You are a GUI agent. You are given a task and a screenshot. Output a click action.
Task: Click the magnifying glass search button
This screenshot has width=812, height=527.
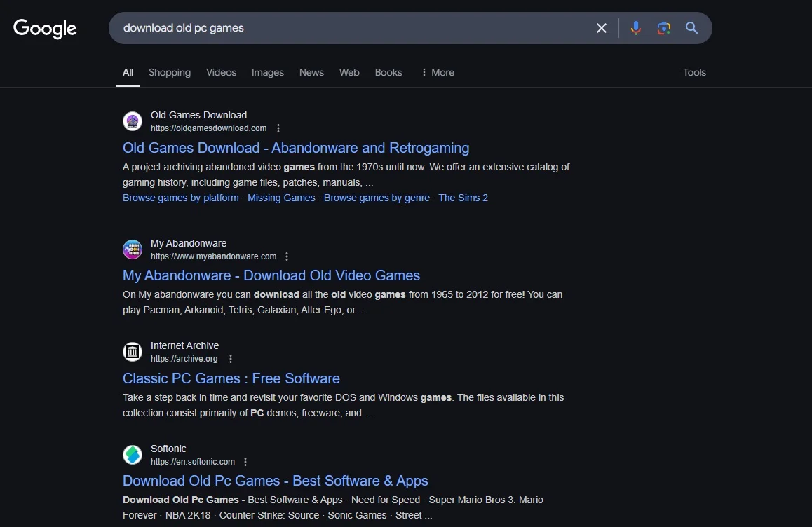click(691, 28)
